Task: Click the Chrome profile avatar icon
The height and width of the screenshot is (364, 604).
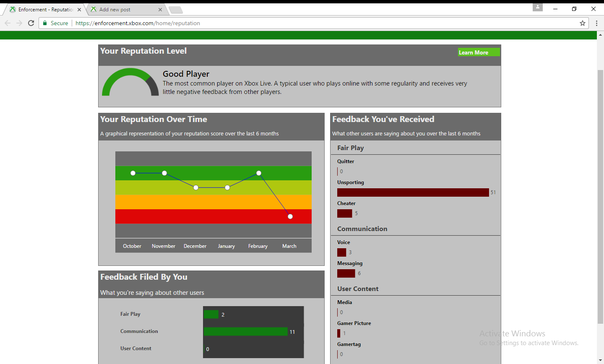Action: click(538, 7)
